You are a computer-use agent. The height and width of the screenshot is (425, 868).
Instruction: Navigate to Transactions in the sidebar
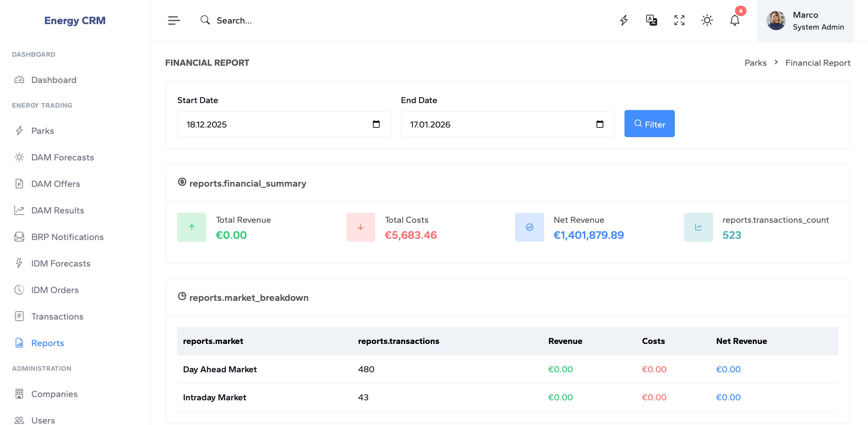[57, 316]
